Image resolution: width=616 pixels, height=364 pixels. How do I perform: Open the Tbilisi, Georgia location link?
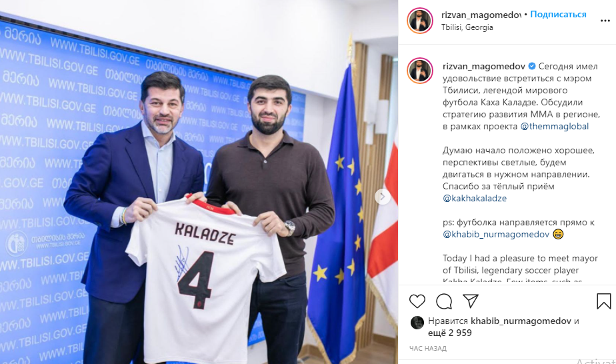467,27
